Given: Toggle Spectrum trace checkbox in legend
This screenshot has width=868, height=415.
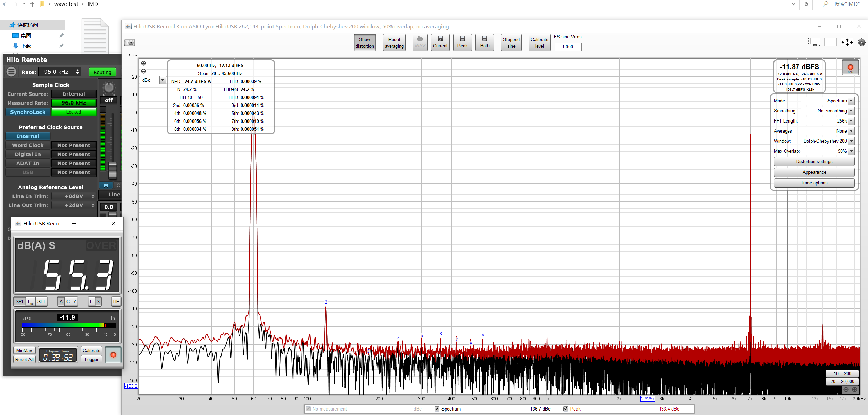Looking at the screenshot, I should coord(437,409).
